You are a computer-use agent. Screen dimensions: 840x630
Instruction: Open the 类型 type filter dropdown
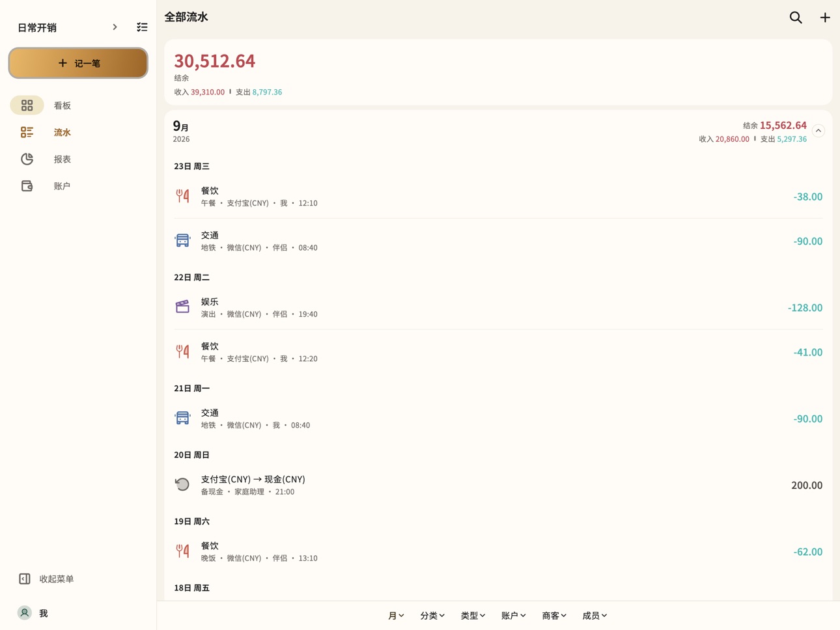click(x=473, y=616)
